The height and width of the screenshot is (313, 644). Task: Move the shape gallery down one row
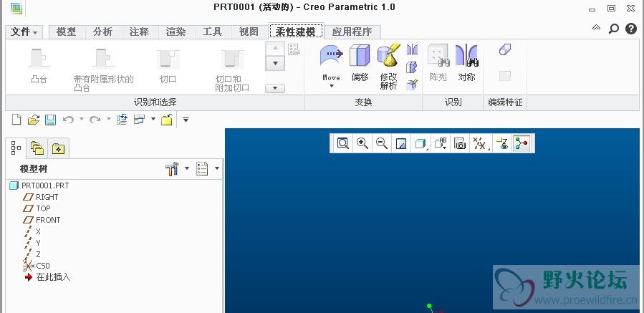[x=275, y=63]
